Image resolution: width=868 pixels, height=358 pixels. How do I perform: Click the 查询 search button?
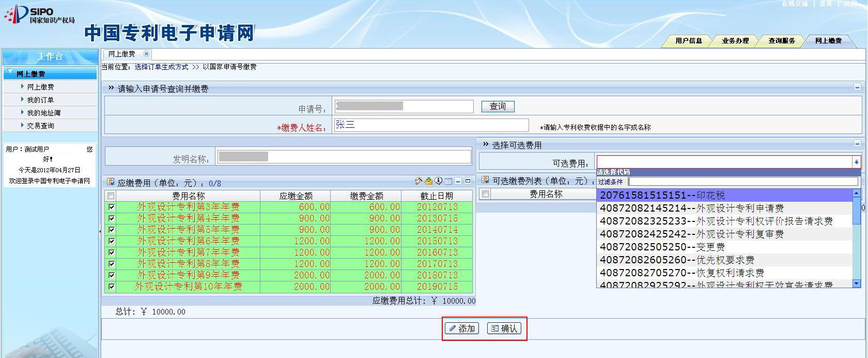498,107
